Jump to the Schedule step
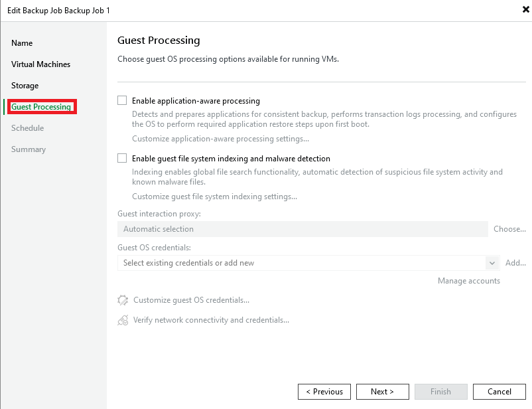 pyautogui.click(x=28, y=128)
